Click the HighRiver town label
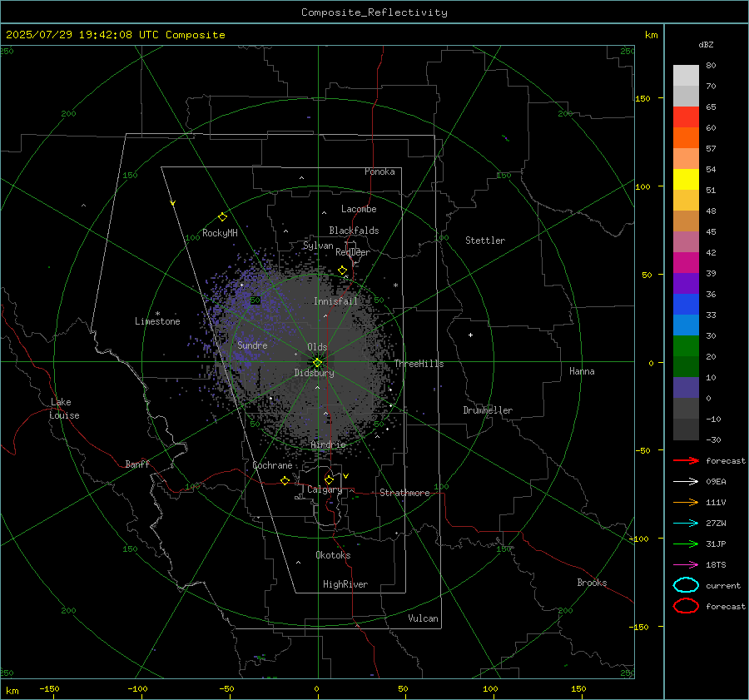The width and height of the screenshot is (749, 700). 345,584
